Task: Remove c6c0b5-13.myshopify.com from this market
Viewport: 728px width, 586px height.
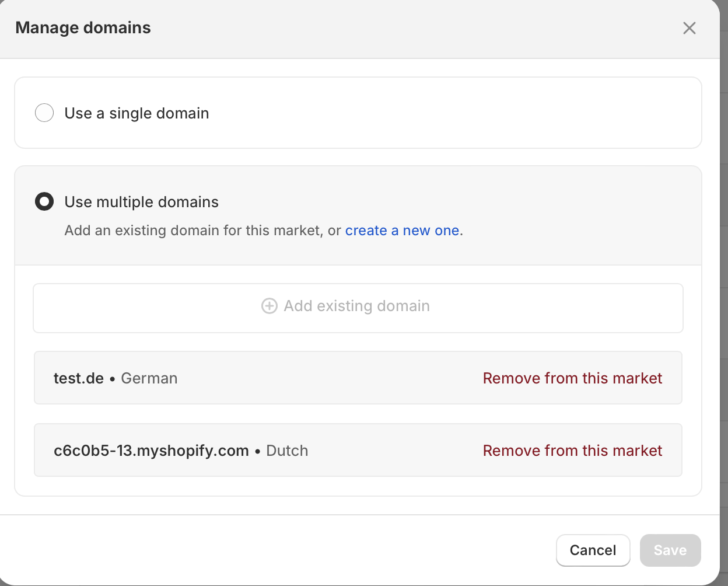Action: [x=572, y=451]
